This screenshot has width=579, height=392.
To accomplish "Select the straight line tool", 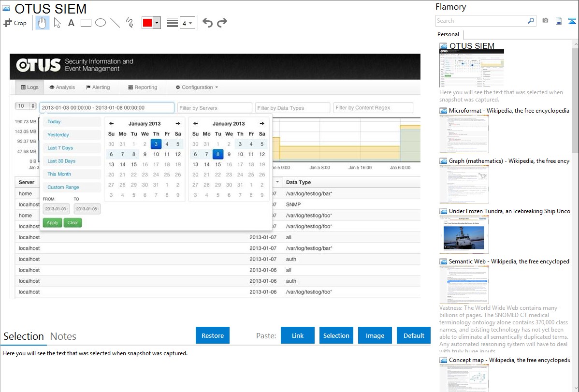I will click(x=115, y=23).
